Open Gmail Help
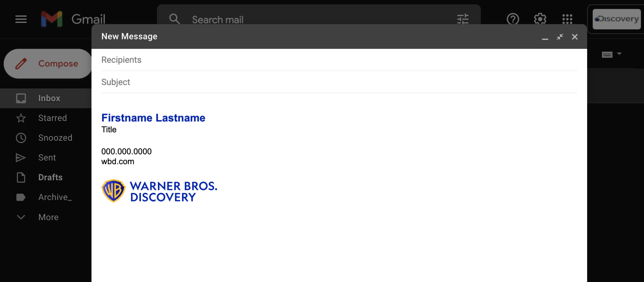Viewport: 644px width, 282px height. tap(513, 19)
